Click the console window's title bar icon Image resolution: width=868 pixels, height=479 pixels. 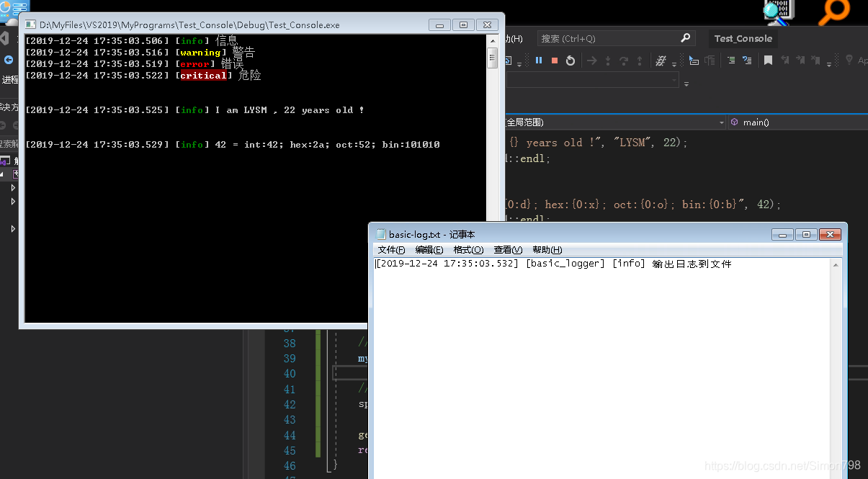[x=30, y=24]
